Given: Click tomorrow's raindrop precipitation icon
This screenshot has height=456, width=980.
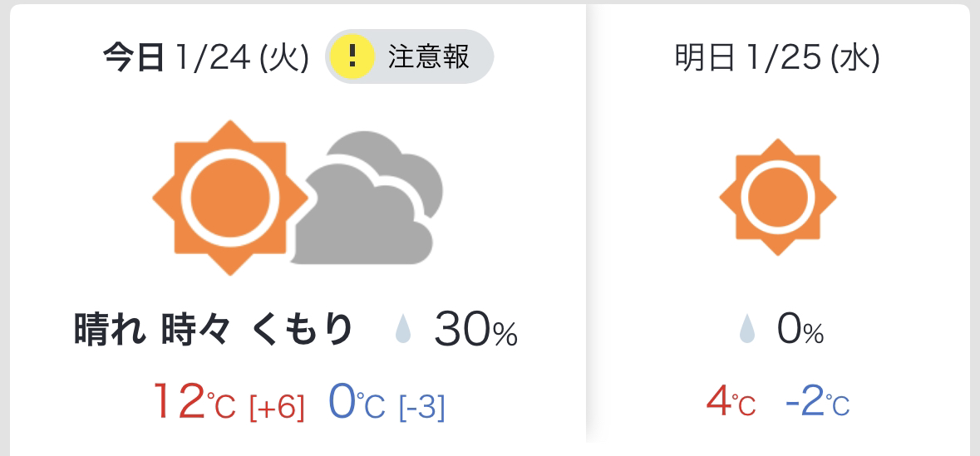Looking at the screenshot, I should pos(747,329).
